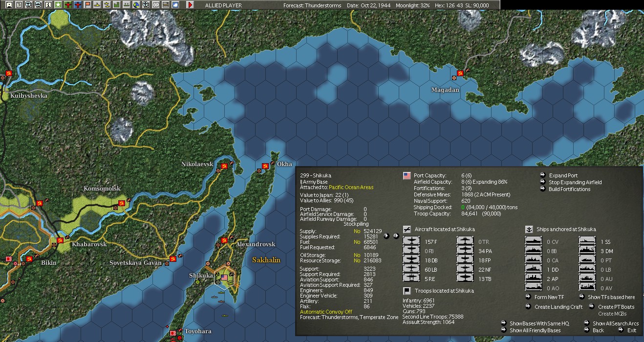Click the green bar chart toolbar icon

116,5
